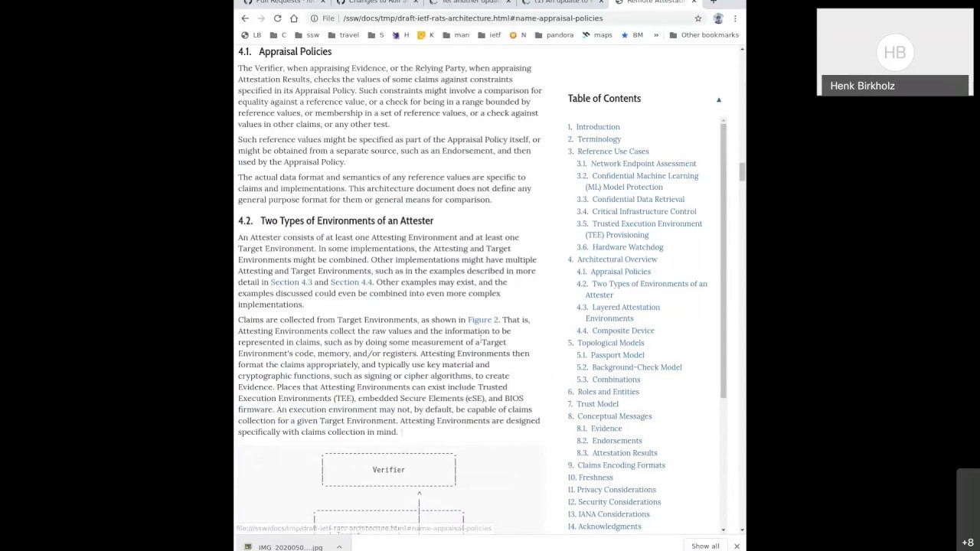This screenshot has height=551, width=980.
Task: Open the N bookmark
Action: point(518,35)
